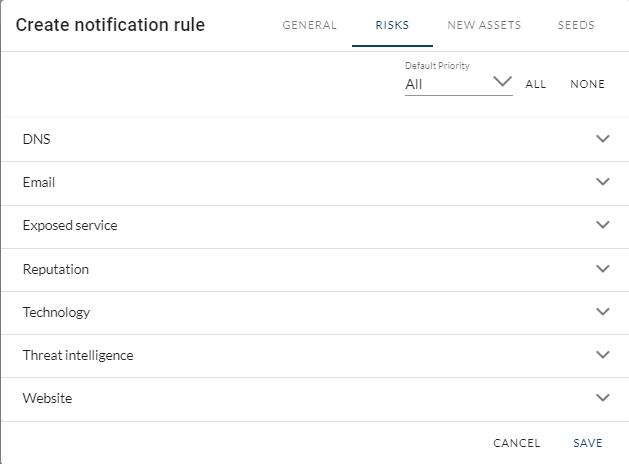The width and height of the screenshot is (629, 464).
Task: Select the Risks tab
Action: (392, 25)
